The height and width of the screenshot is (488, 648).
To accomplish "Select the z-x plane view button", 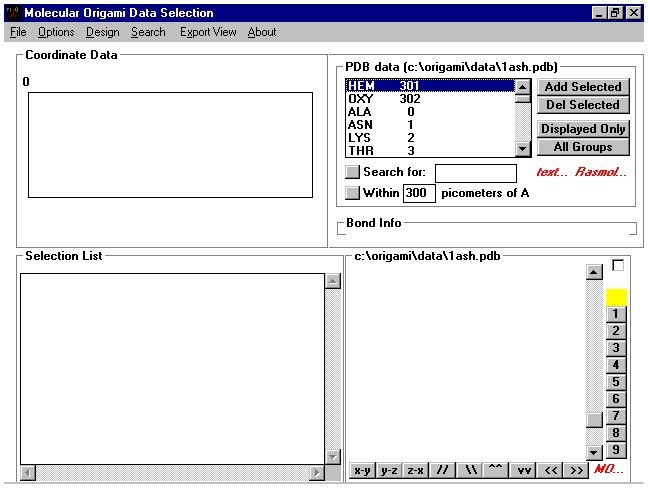I will click(x=415, y=470).
